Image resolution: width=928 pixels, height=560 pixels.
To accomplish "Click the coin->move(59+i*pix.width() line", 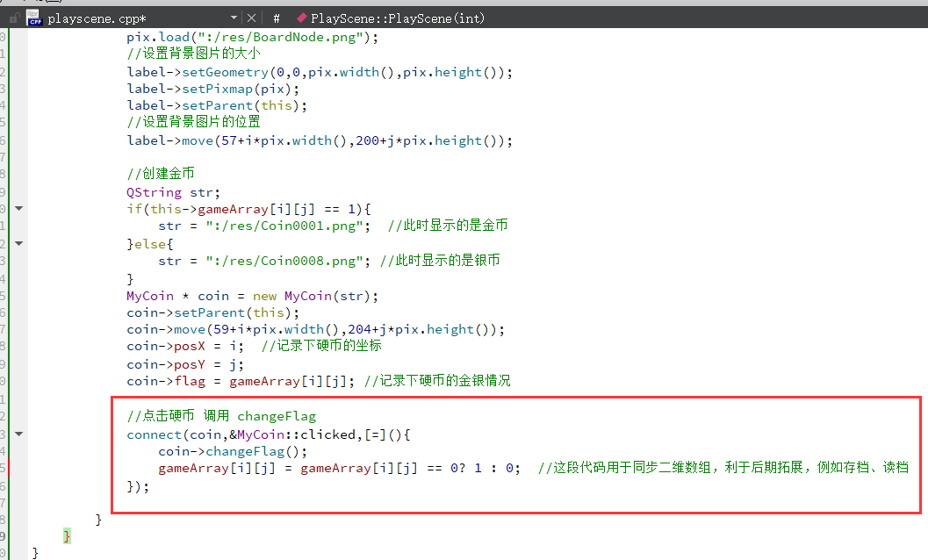I will (x=315, y=330).
